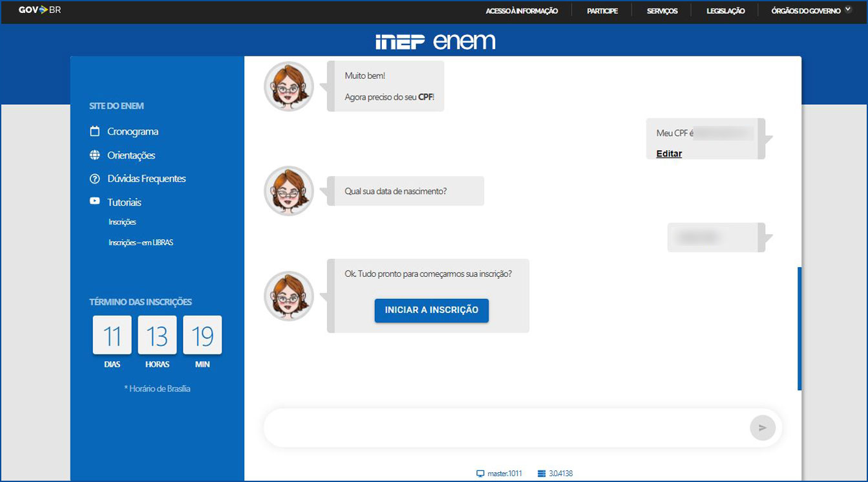Click the GOV.BR logo
This screenshot has width=868, height=482.
click(39, 10)
